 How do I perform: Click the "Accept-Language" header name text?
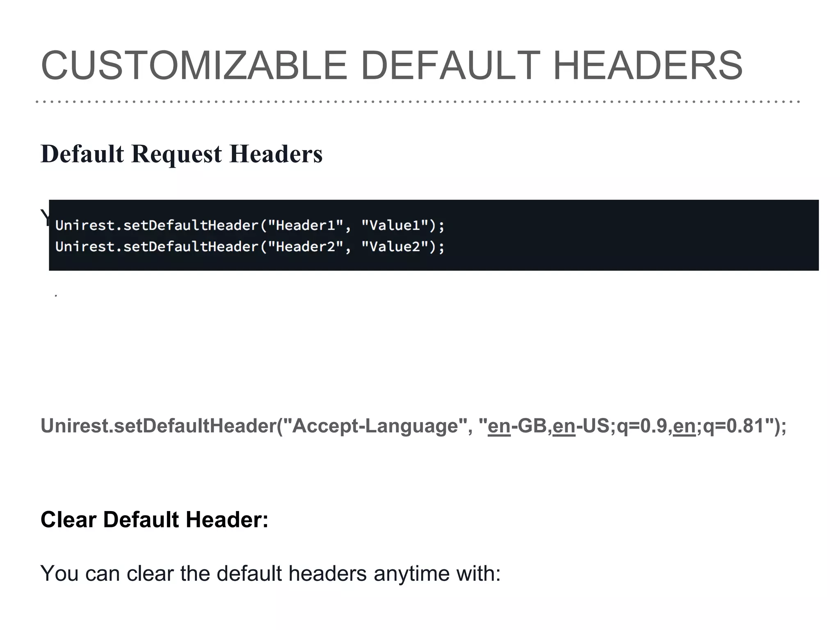[374, 426]
